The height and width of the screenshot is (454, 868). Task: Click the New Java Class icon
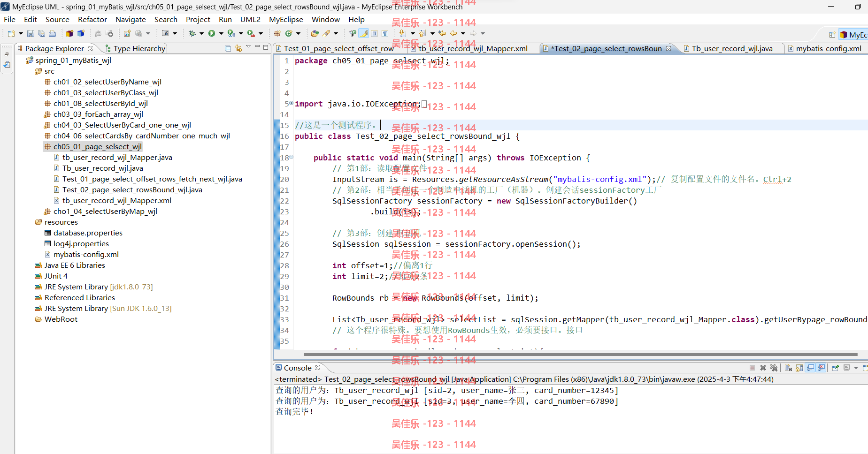(x=289, y=33)
